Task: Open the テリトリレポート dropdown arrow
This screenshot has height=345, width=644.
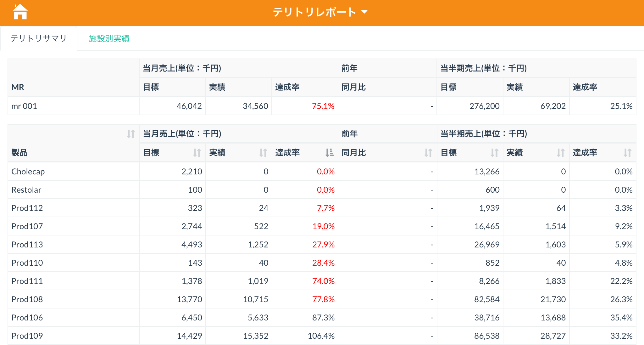Action: (x=364, y=12)
